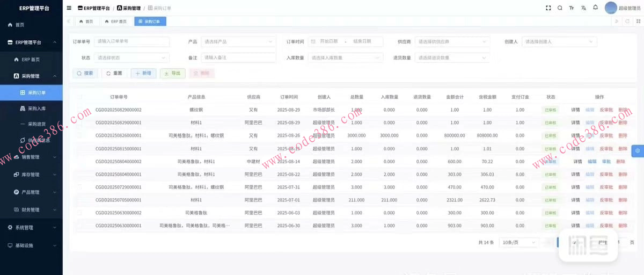This screenshot has width=644, height=275.
Task: Click the 采购管理 breadcrumb icon
Action: point(119,8)
